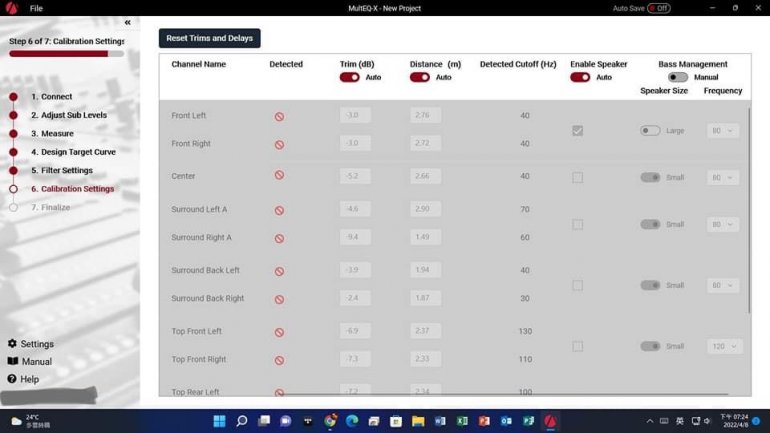Click Reset Trims and Delays button

[209, 38]
